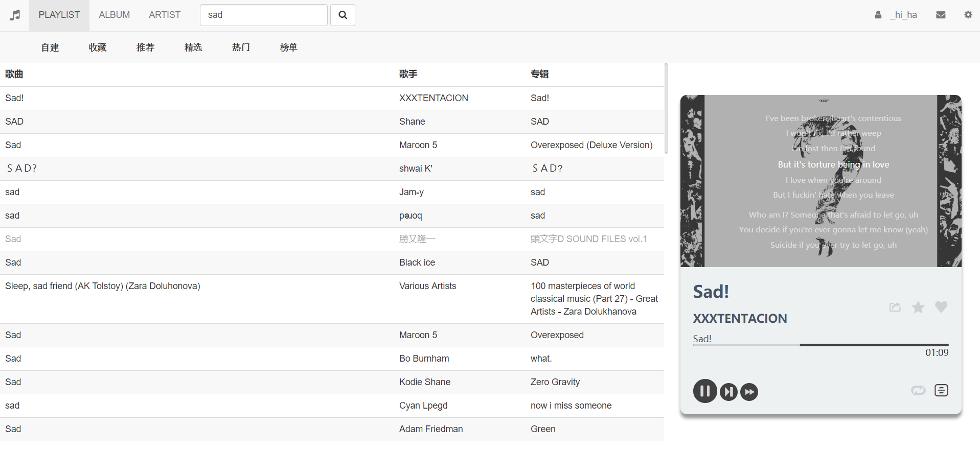Click the 歌手 column header
The height and width of the screenshot is (452, 980).
coord(408,74)
